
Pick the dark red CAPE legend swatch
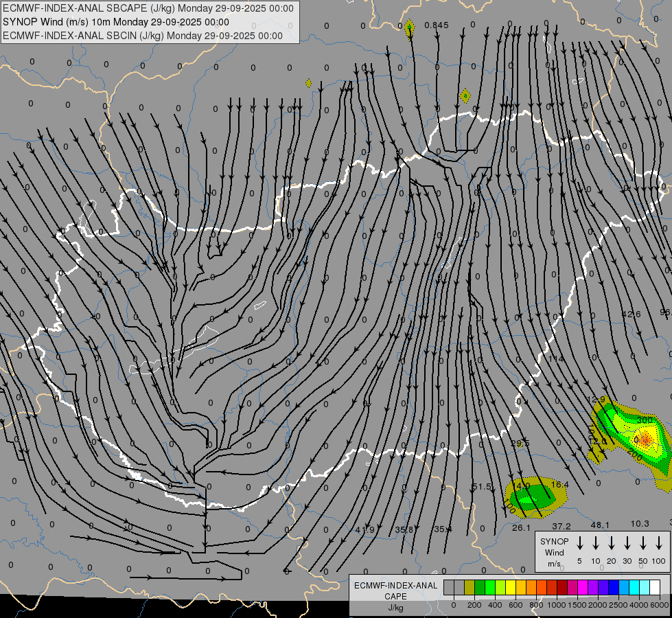pyautogui.click(x=562, y=587)
